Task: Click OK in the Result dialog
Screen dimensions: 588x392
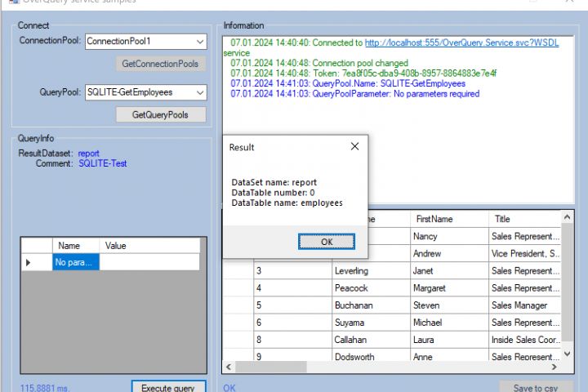Action: [327, 242]
